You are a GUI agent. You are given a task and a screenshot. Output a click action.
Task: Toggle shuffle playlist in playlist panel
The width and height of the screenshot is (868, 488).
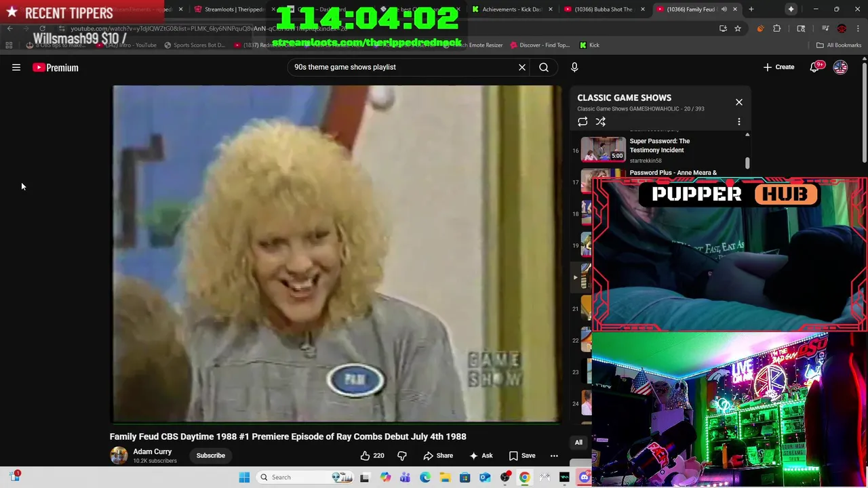[x=601, y=122]
